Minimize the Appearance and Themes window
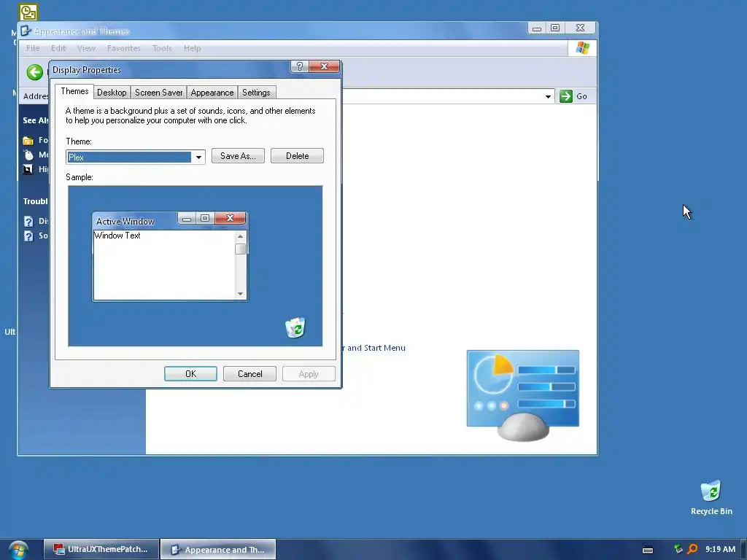The image size is (747, 560). (x=537, y=28)
